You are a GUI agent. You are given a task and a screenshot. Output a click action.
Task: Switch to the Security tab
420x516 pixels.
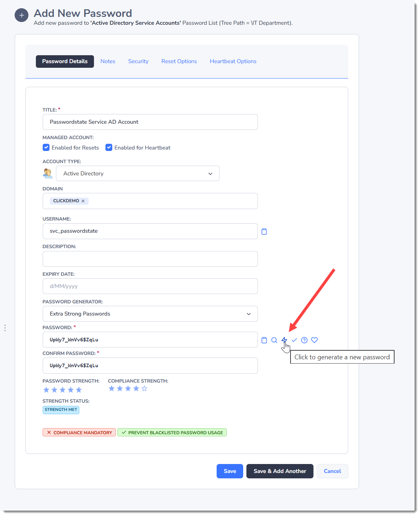138,61
